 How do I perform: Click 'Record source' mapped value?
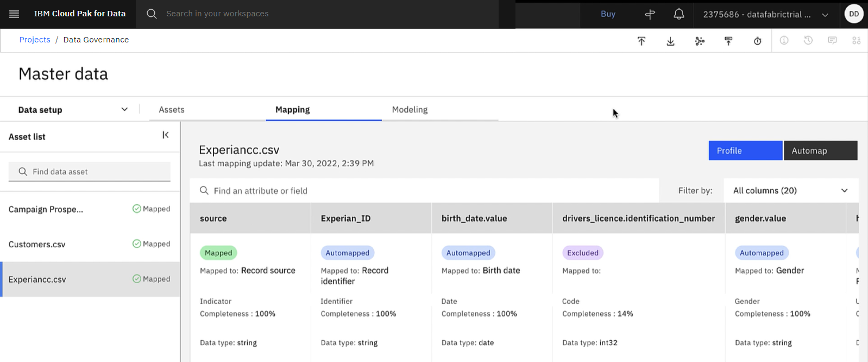(x=268, y=271)
